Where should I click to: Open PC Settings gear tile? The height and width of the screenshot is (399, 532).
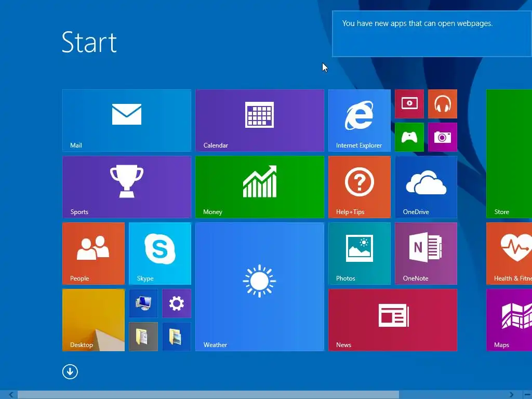click(177, 303)
